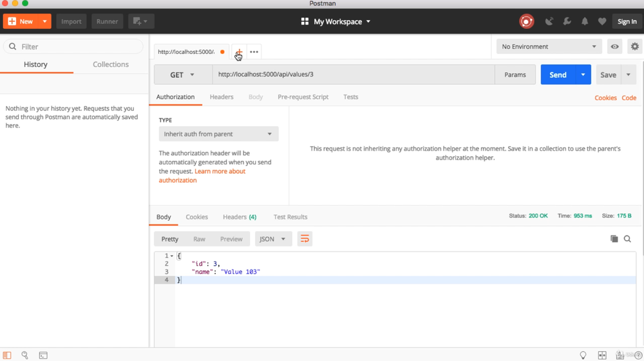Select Raw response view
Viewport: 644px width, 361px height.
click(199, 239)
